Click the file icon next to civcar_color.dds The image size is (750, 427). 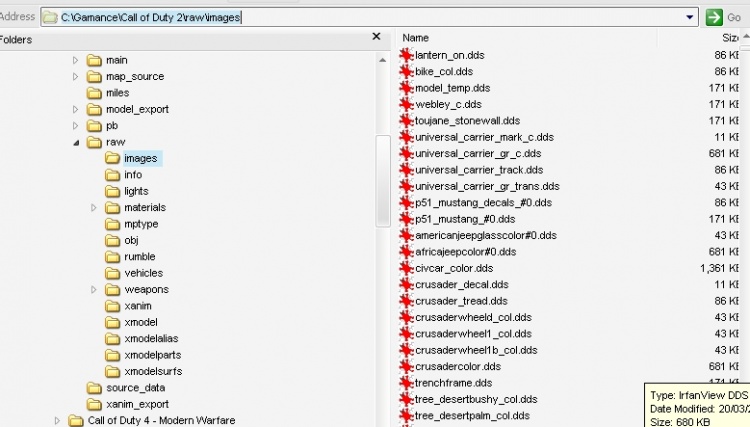coord(406,268)
